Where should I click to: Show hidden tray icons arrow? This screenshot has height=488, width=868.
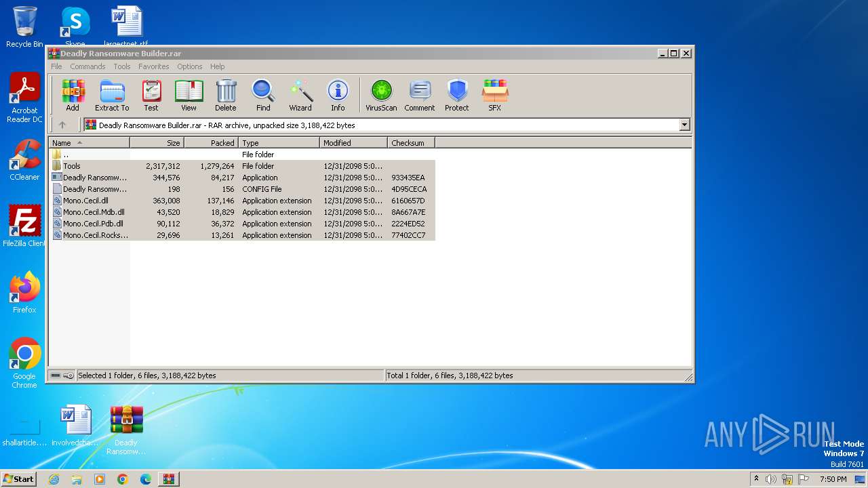756,479
